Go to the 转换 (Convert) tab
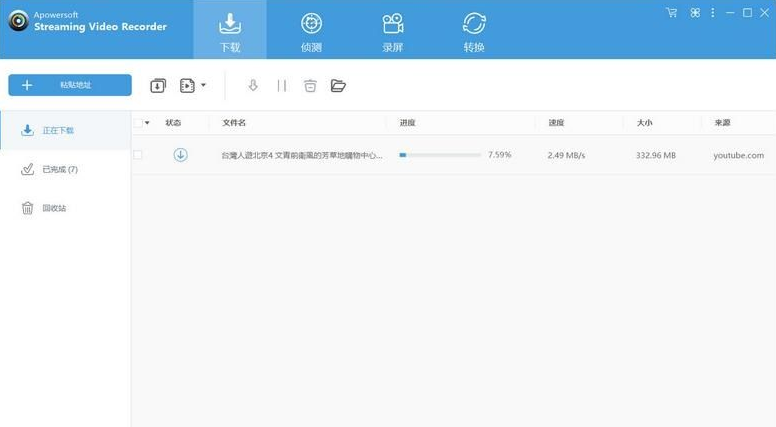776x427 pixels. tap(474, 30)
